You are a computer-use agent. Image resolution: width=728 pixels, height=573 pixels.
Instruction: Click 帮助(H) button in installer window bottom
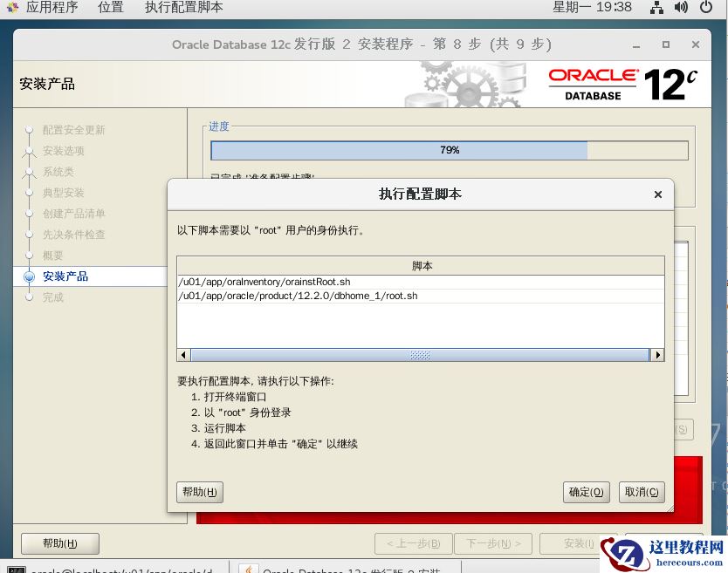(60, 543)
